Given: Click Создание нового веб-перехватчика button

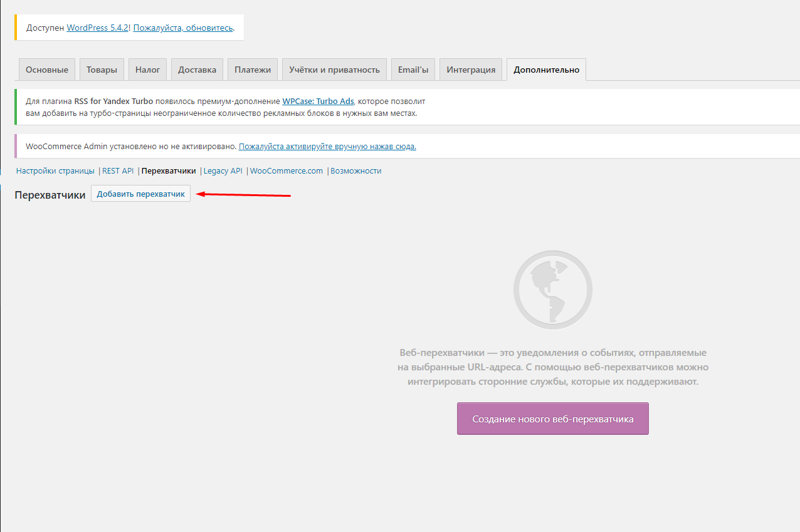Looking at the screenshot, I should click(552, 419).
